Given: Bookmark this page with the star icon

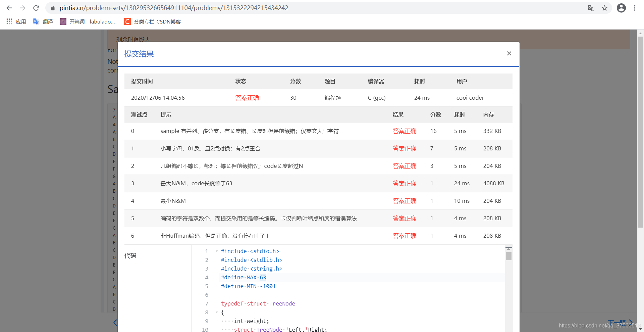Looking at the screenshot, I should 604,8.
